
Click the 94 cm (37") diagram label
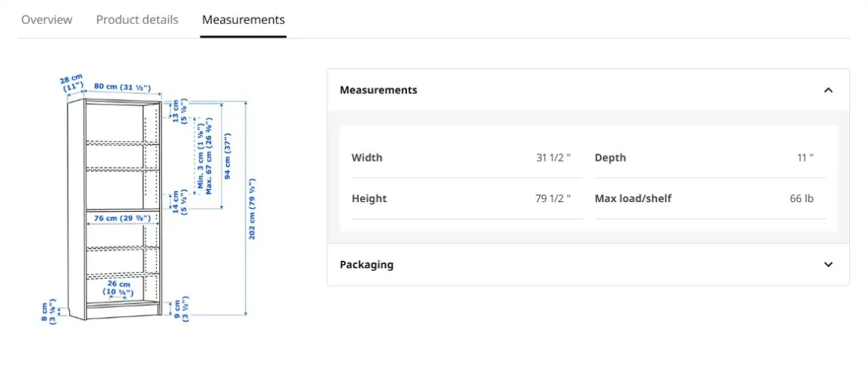[x=228, y=156]
